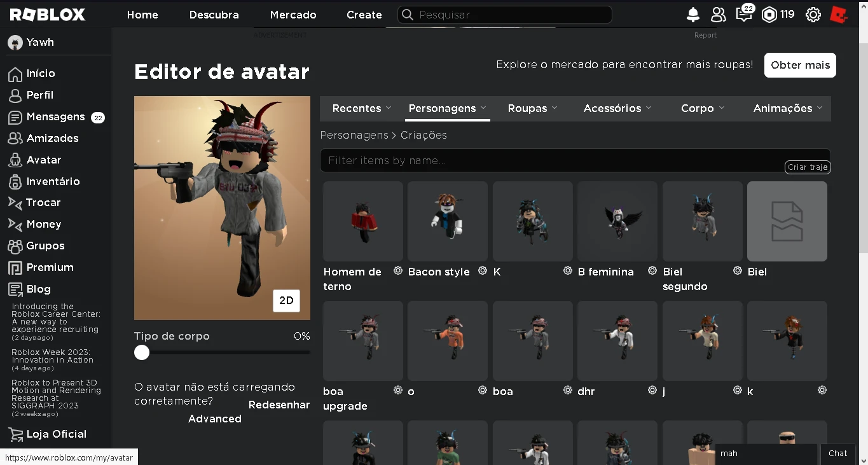
Task: Open the notifications bell icon
Action: click(693, 15)
